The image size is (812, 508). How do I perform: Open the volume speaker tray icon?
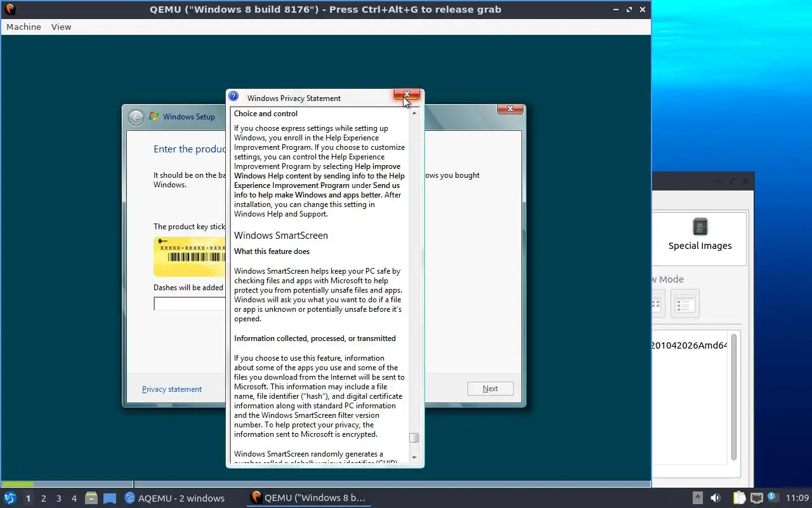pyautogui.click(x=716, y=498)
